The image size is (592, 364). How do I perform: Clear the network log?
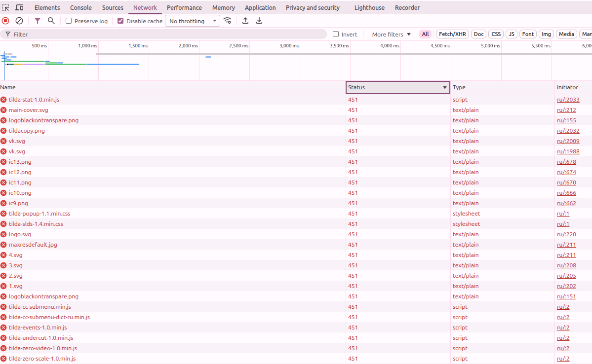pyautogui.click(x=19, y=21)
